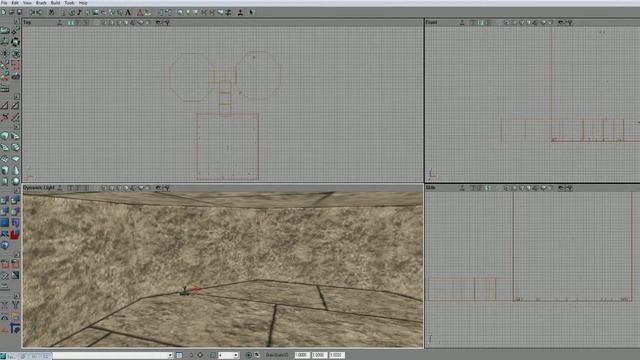Click the Search for Actors binoculars icon
The image size is (640, 360).
[52, 12]
